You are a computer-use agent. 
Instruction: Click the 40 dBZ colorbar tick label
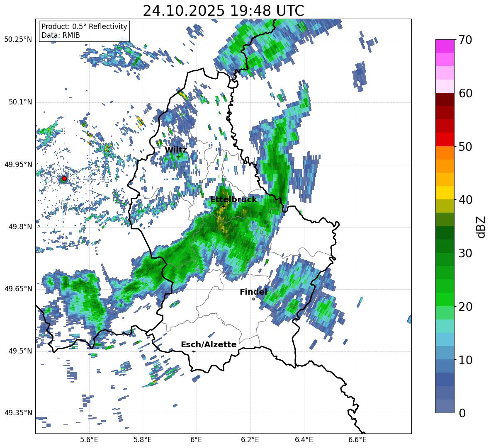point(465,200)
